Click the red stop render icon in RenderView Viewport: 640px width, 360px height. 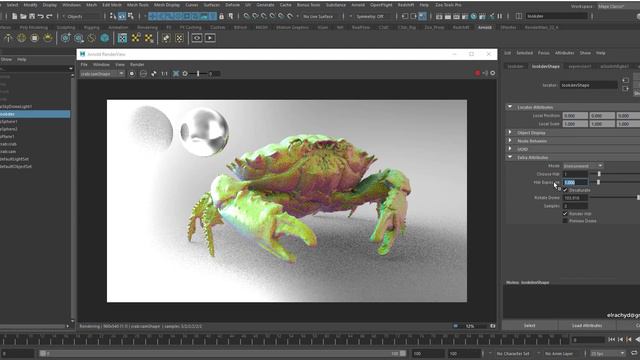[477, 73]
